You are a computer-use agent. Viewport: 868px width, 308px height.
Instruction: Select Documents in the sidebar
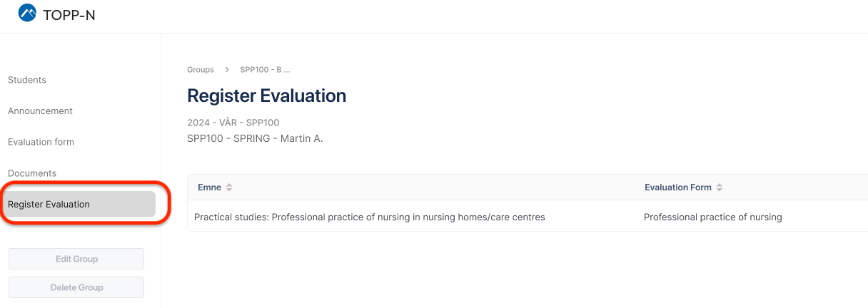32,173
